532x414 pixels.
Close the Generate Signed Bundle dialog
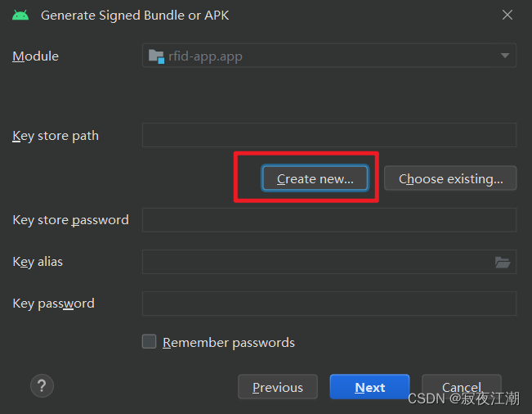coord(507,15)
